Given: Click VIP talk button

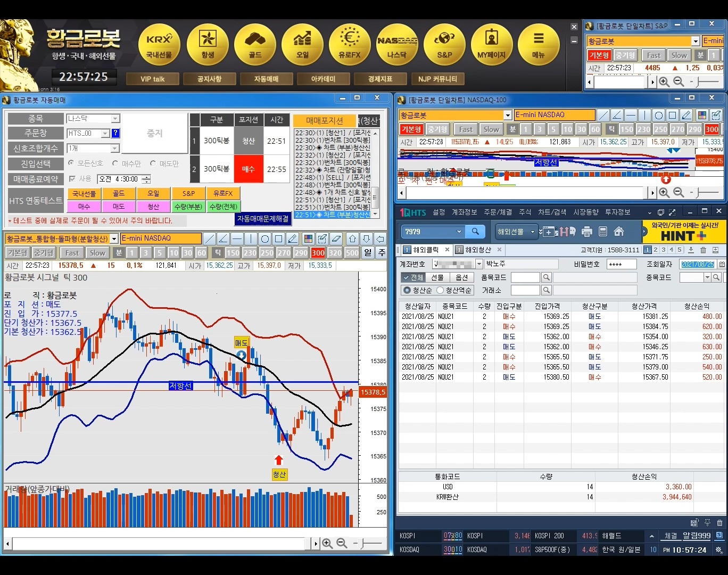Looking at the screenshot, I should pyautogui.click(x=152, y=79).
